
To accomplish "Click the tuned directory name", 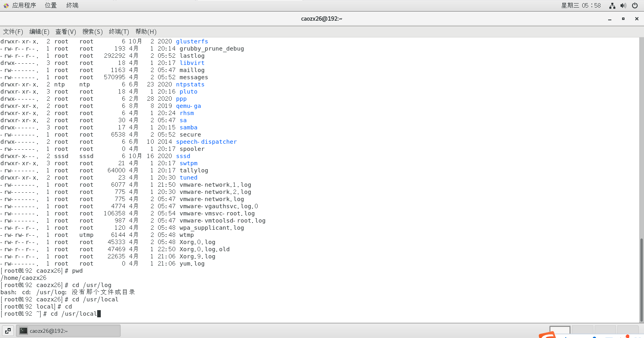I will pyautogui.click(x=188, y=178).
